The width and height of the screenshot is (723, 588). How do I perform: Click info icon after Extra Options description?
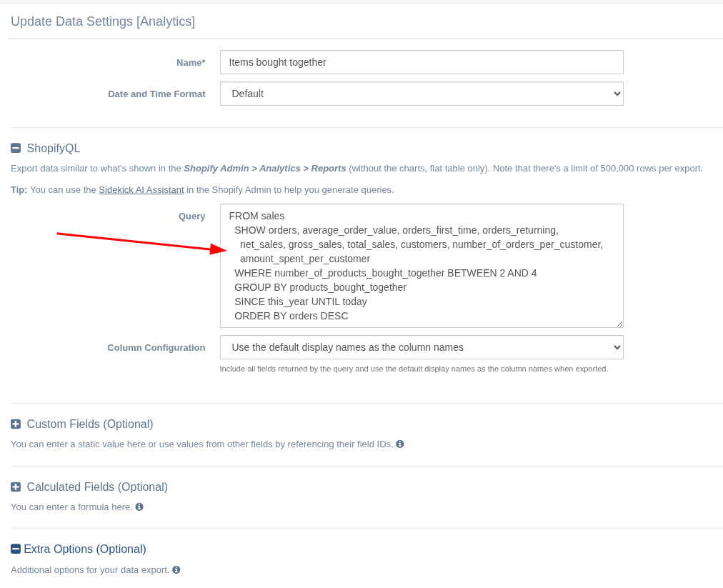point(176,570)
